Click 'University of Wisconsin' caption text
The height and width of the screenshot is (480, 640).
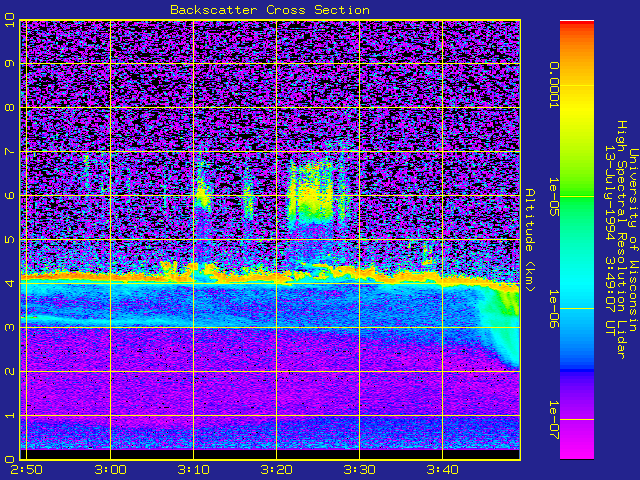pyautogui.click(x=633, y=240)
